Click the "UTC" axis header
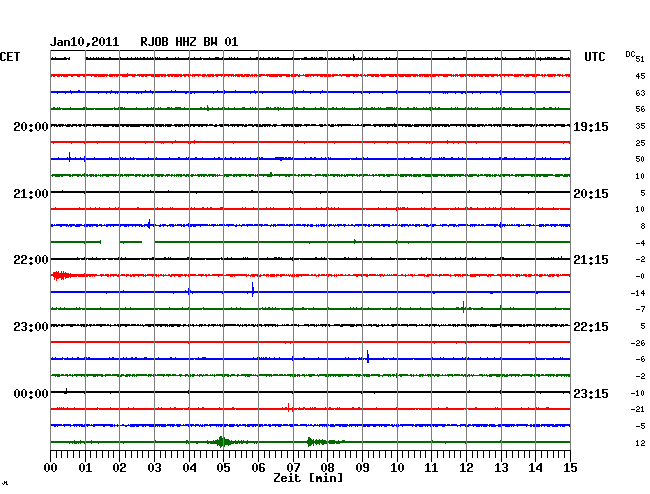The height and width of the screenshot is (494, 650). (x=594, y=57)
